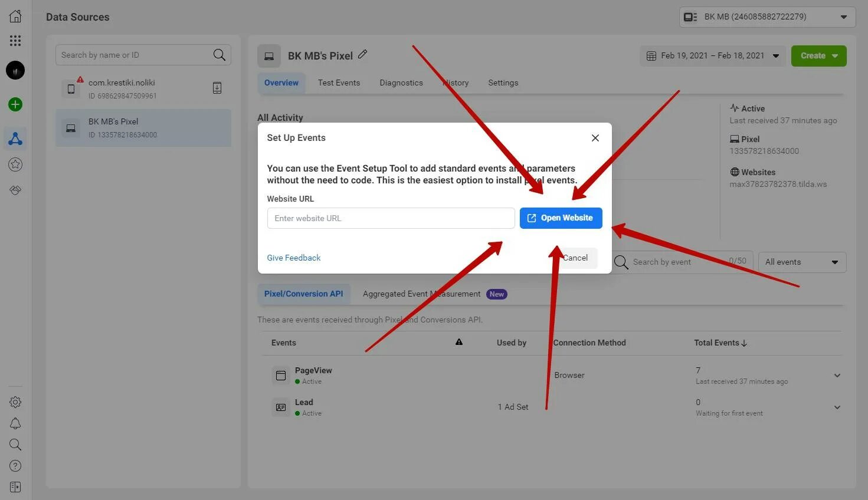Select the Pixel/Conversion API tab
868x500 pixels.
point(304,294)
